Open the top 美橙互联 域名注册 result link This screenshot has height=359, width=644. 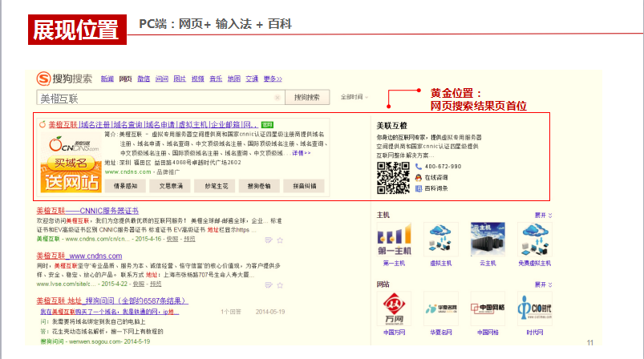tap(153, 125)
